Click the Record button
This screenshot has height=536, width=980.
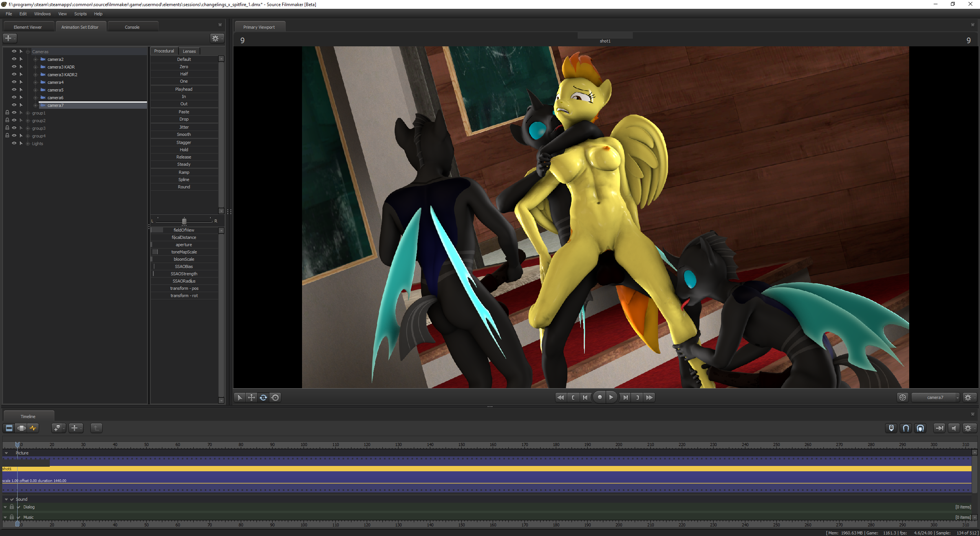(599, 397)
